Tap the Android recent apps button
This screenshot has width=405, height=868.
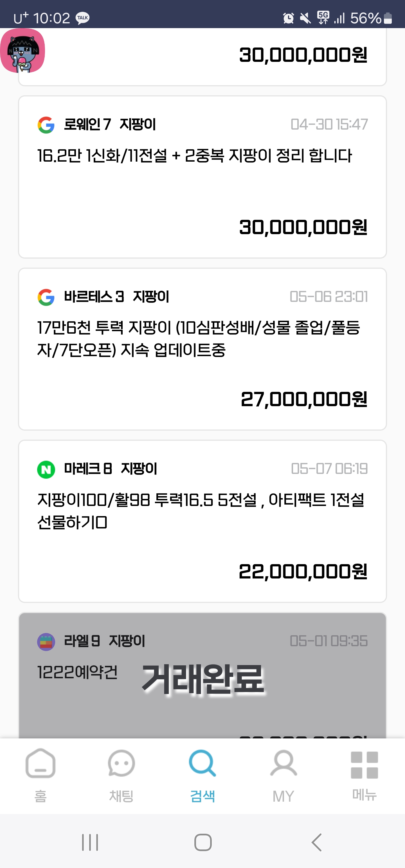click(x=90, y=842)
